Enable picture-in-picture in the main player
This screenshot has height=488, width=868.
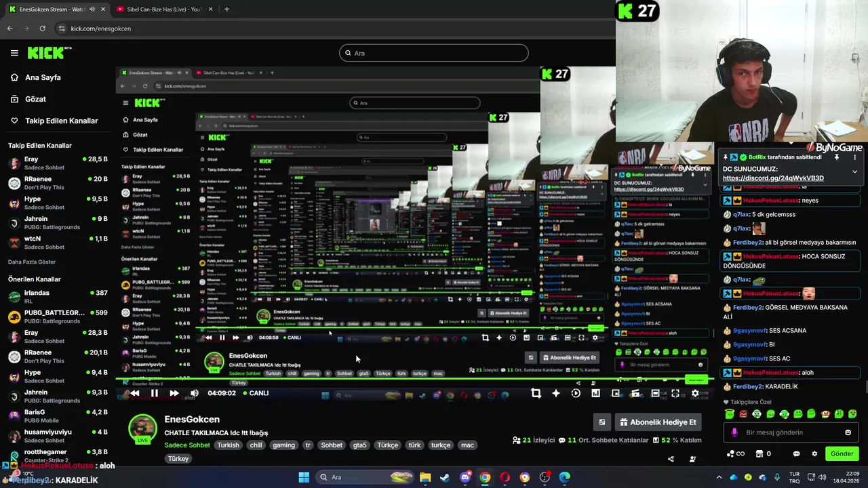[x=616, y=393]
